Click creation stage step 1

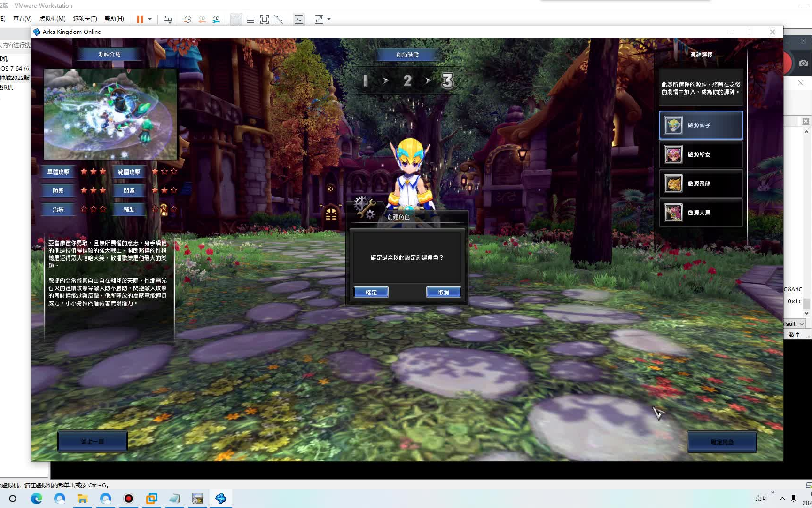coord(365,81)
